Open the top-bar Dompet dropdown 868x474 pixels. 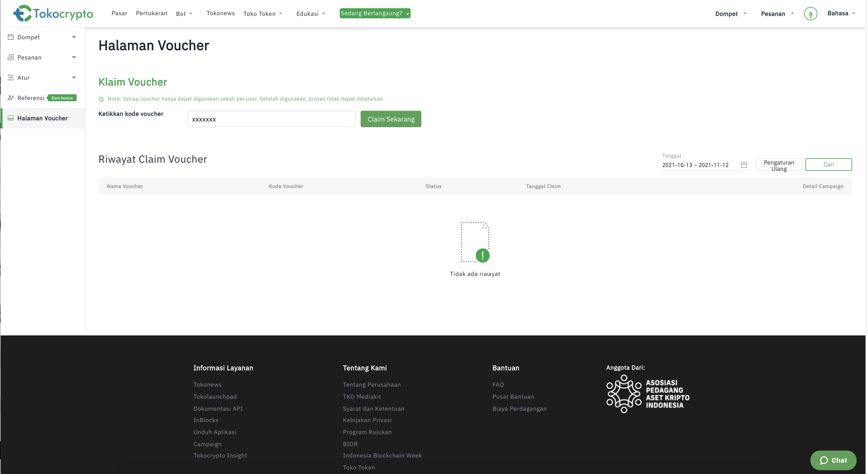731,14
